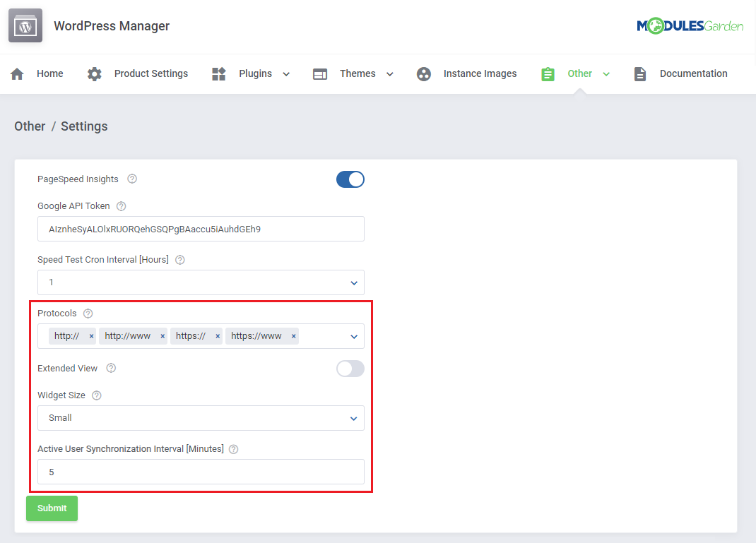The width and height of the screenshot is (756, 543).
Task: Click the Widget Size label
Action: click(x=61, y=395)
